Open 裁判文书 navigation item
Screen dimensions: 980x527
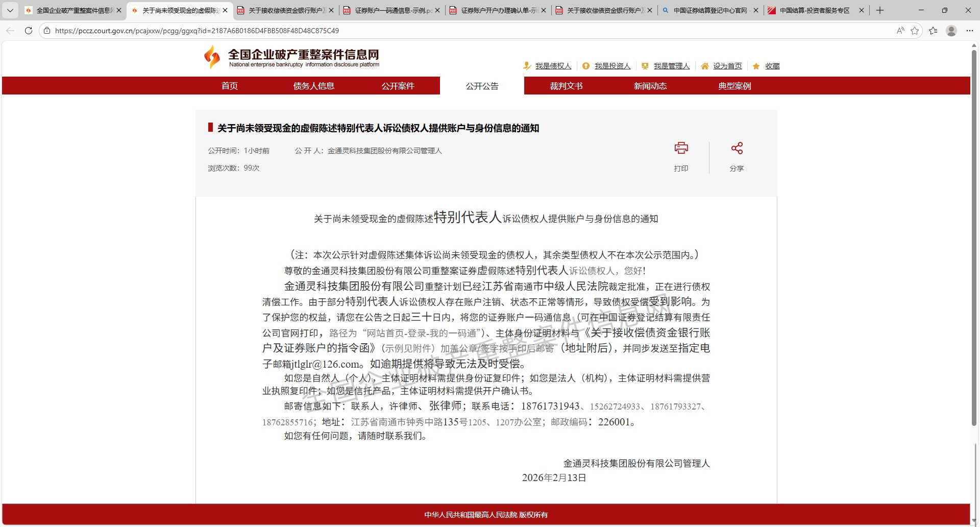[566, 86]
